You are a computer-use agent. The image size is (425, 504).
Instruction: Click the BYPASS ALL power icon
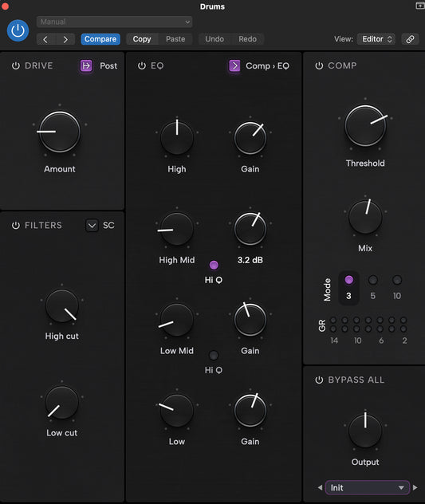319,380
